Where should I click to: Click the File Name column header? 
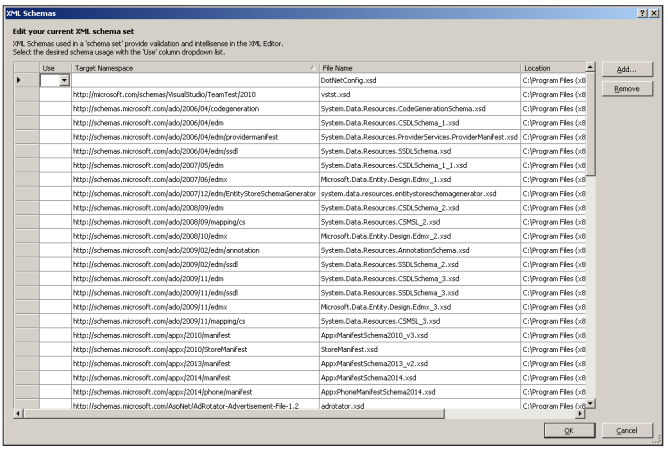[x=420, y=68]
